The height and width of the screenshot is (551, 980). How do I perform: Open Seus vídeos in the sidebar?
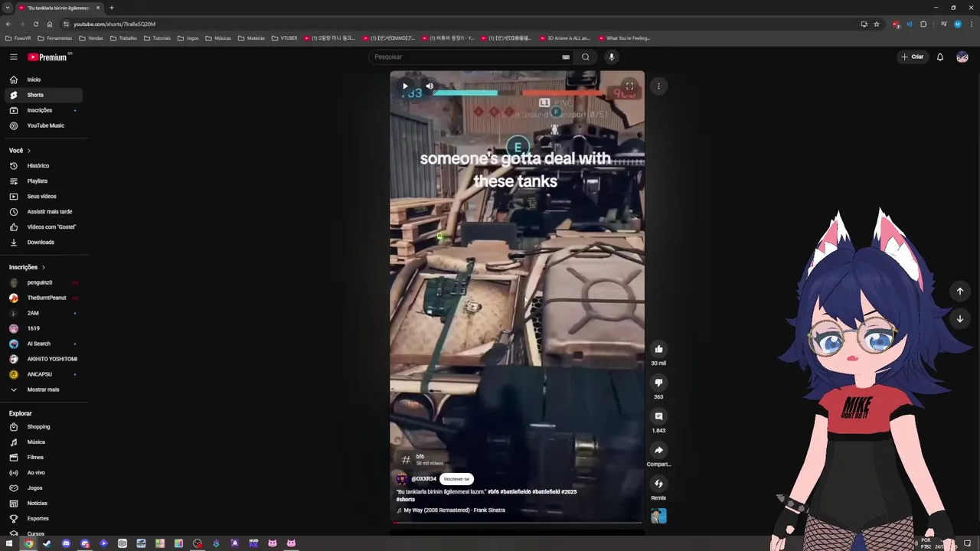[44, 197]
